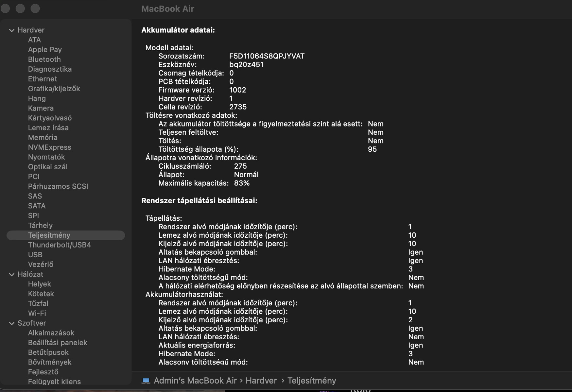Select Apple Pay in the sidebar
Screen dimensions: 572x392
pyautogui.click(x=45, y=50)
